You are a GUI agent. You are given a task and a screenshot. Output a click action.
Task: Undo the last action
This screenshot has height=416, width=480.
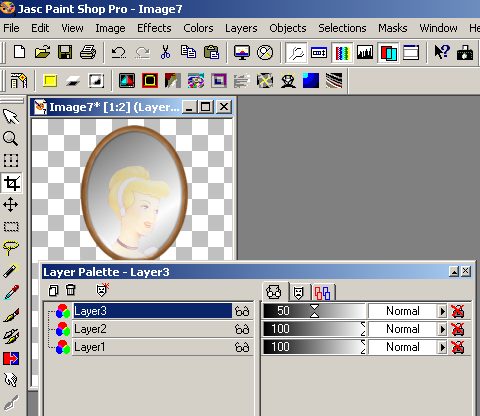118,52
